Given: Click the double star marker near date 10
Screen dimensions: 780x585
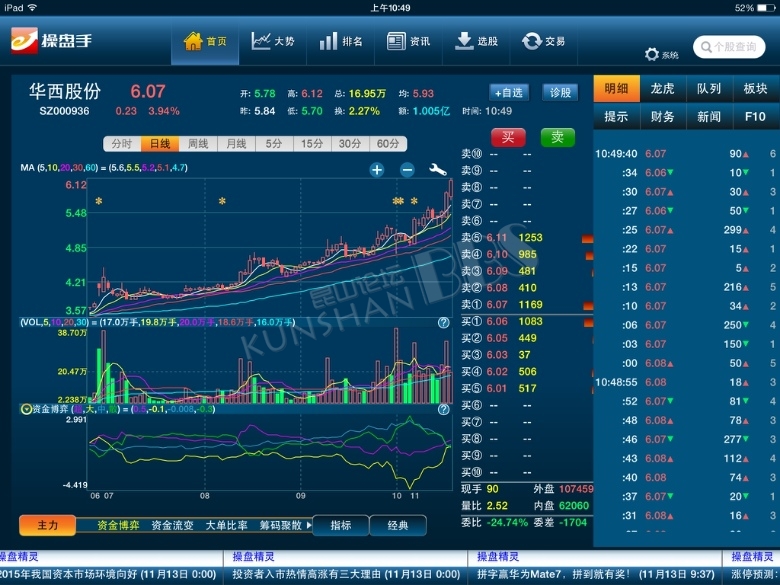Looking at the screenshot, I should coord(398,201).
